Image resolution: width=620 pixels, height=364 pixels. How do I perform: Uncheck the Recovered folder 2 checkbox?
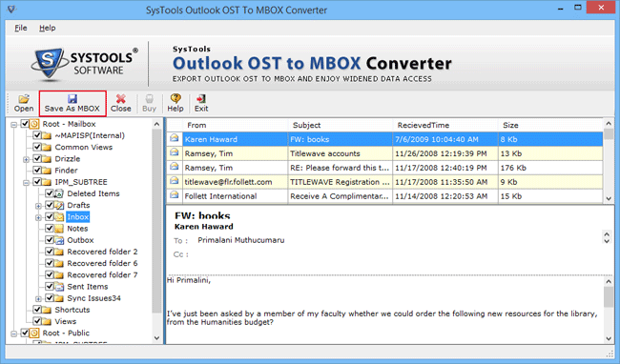coord(50,252)
